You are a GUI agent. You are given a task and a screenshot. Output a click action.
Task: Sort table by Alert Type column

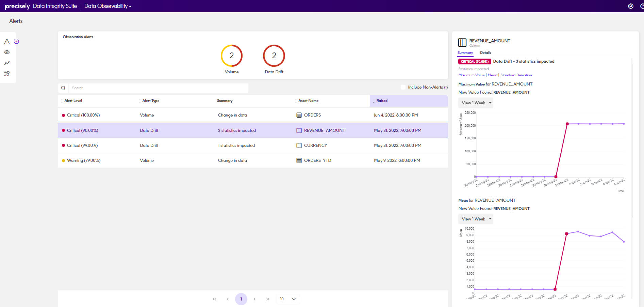pos(151,101)
